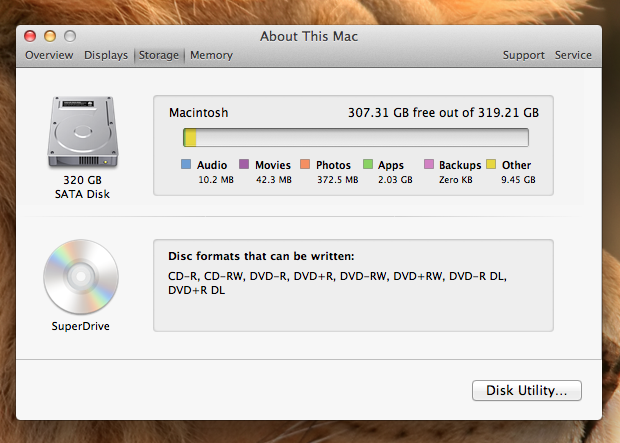
Task: Click the purple Movies legend swatch
Action: coord(244,164)
